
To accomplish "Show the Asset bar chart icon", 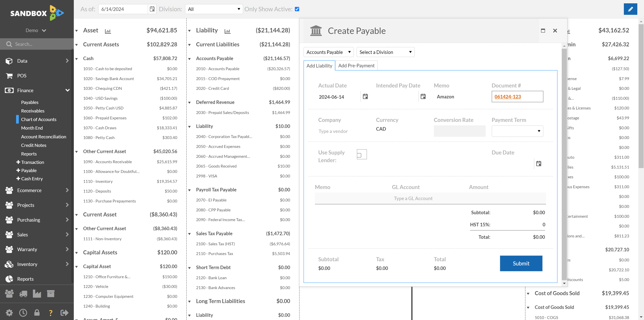I will tap(108, 31).
